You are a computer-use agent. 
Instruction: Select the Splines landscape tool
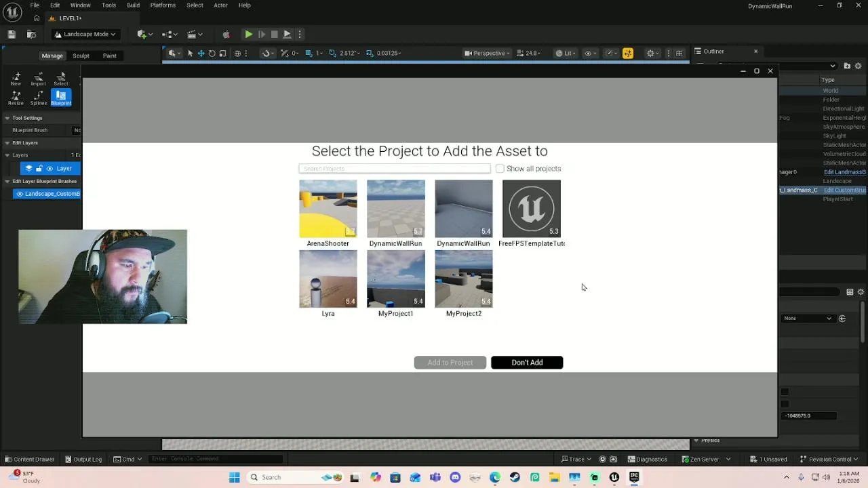click(x=39, y=98)
